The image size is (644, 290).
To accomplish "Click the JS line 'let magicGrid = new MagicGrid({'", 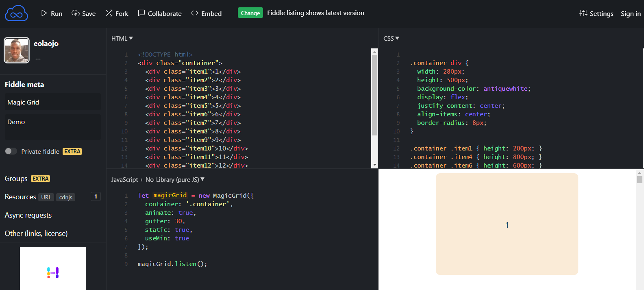I will [x=196, y=196].
